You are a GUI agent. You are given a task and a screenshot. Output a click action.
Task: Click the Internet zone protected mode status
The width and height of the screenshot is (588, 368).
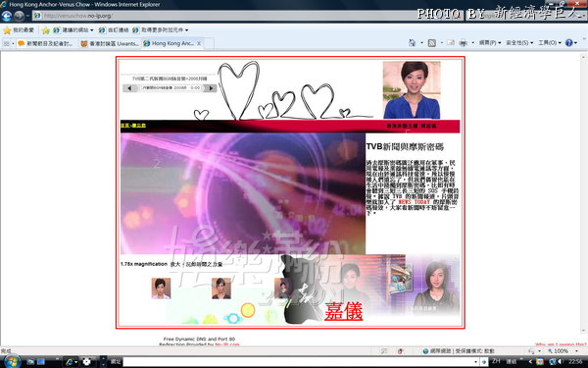pyautogui.click(x=459, y=351)
